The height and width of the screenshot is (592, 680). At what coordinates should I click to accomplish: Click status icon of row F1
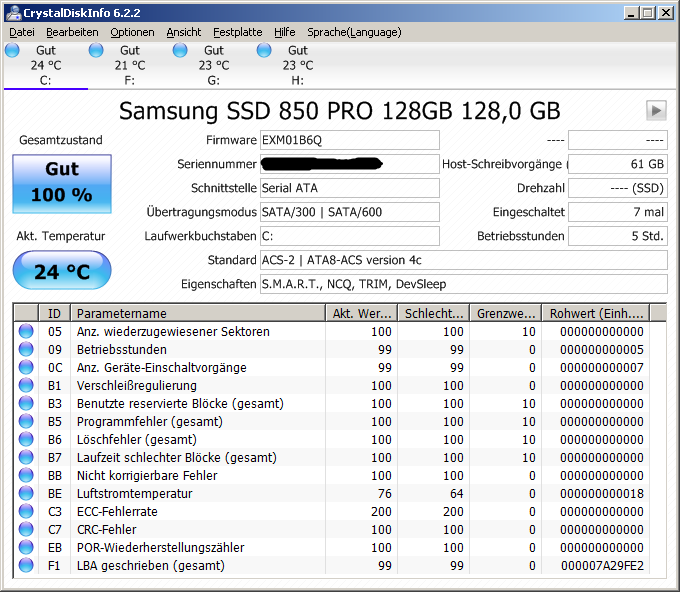coord(26,565)
